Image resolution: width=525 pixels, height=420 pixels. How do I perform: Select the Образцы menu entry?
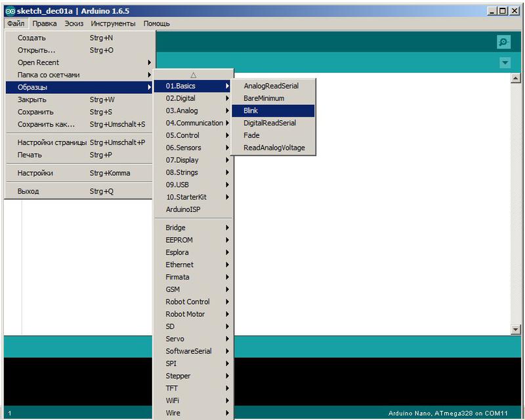79,87
